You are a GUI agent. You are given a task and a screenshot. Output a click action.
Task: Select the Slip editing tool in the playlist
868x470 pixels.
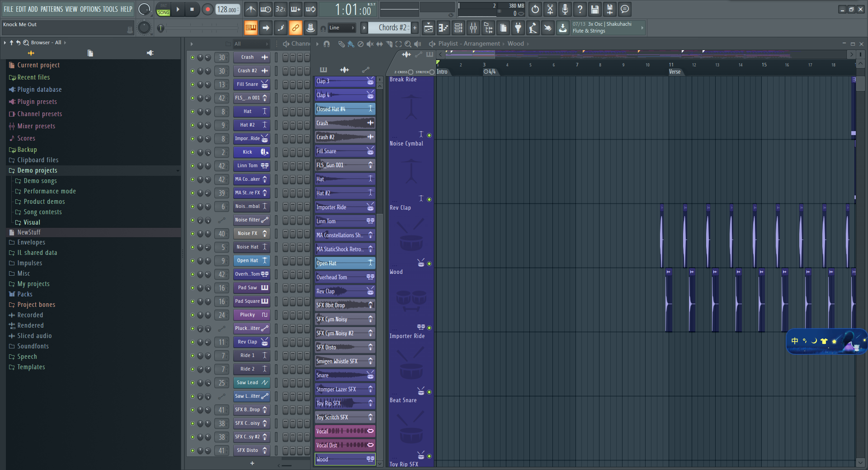[380, 44]
